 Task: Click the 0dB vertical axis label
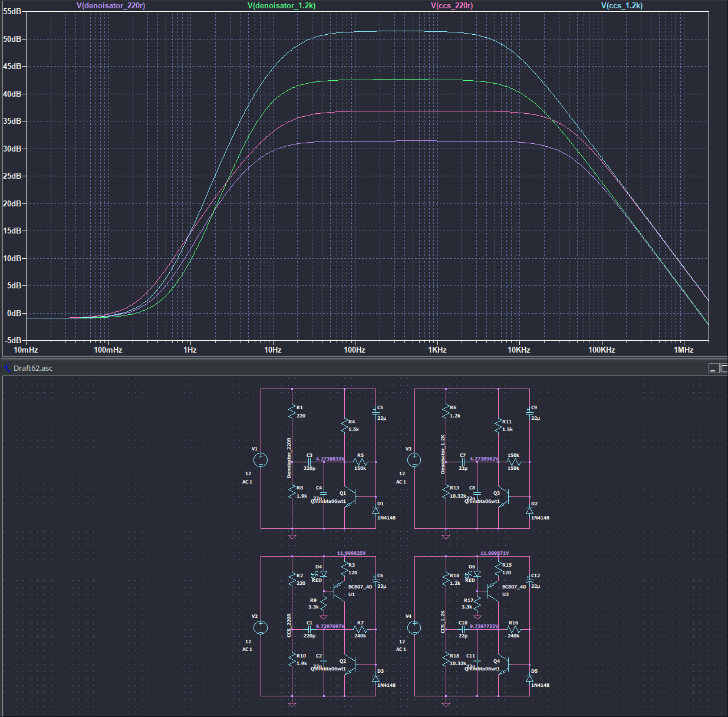click(15, 313)
